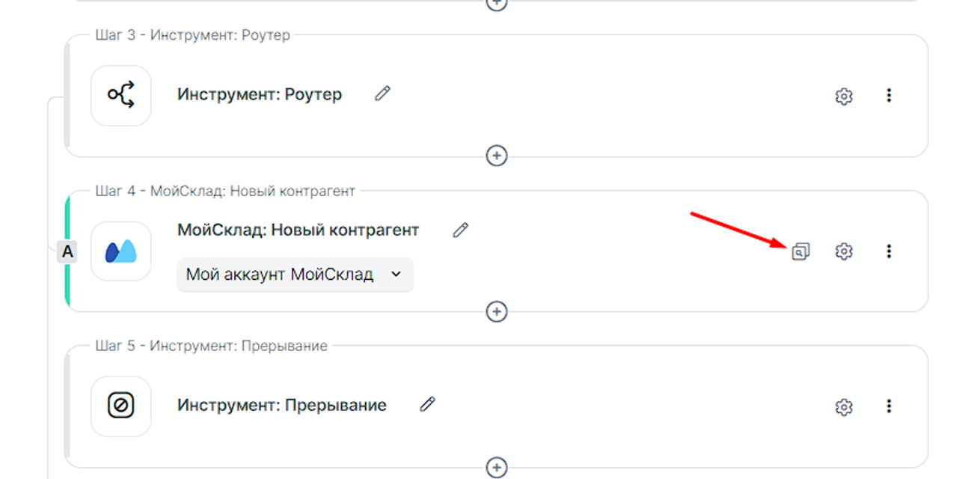The height and width of the screenshot is (479, 980).
Task: Open Router step three-dot menu
Action: [x=889, y=95]
